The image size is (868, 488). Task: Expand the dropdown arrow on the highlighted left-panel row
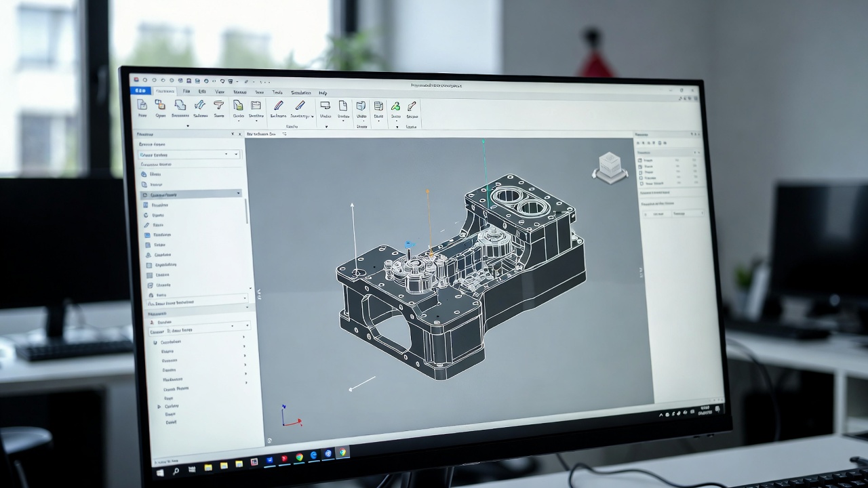coord(238,194)
